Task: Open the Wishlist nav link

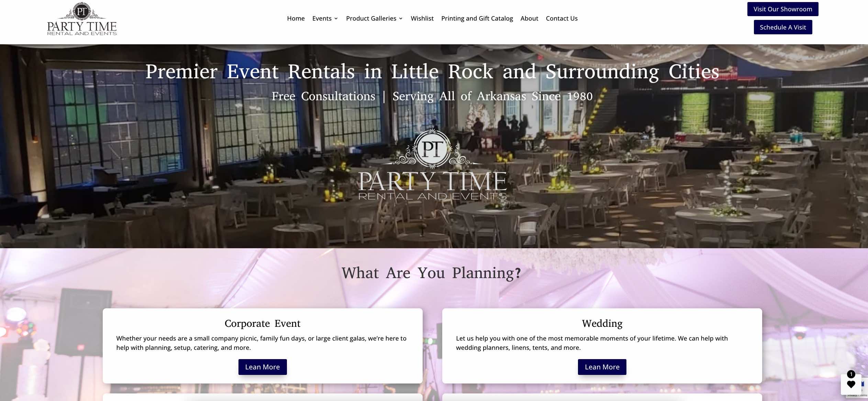Action: [422, 19]
